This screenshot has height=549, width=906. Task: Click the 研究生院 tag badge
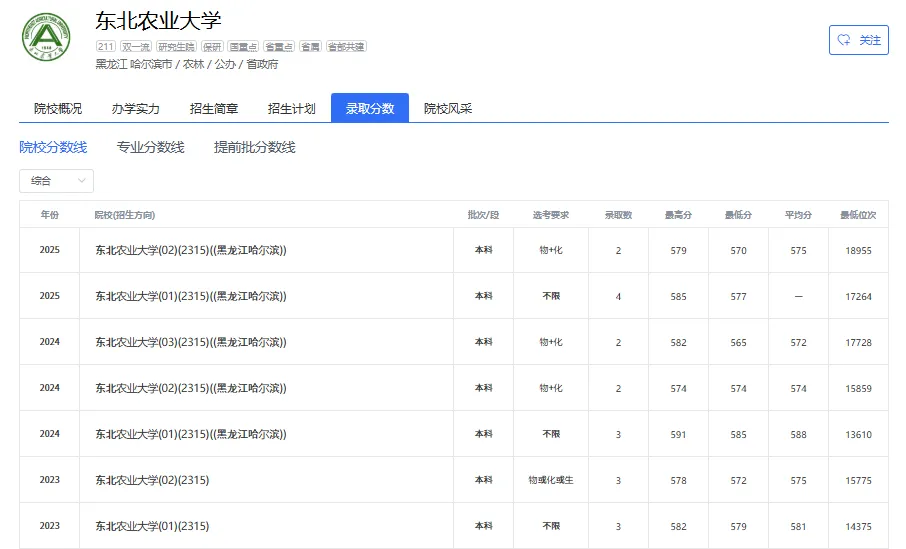[176, 47]
